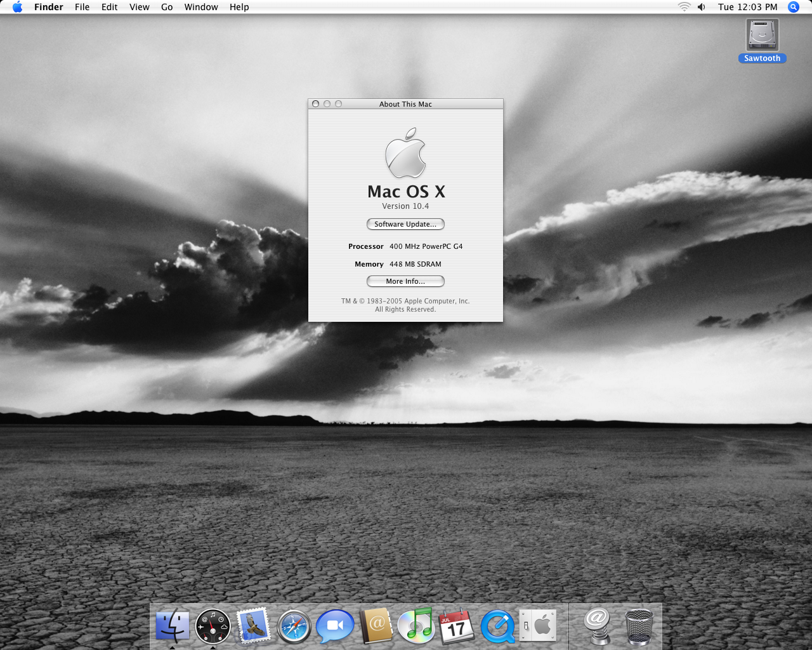Launch QuickTime Player from the Dock
This screenshot has width=812, height=650.
coord(498,627)
